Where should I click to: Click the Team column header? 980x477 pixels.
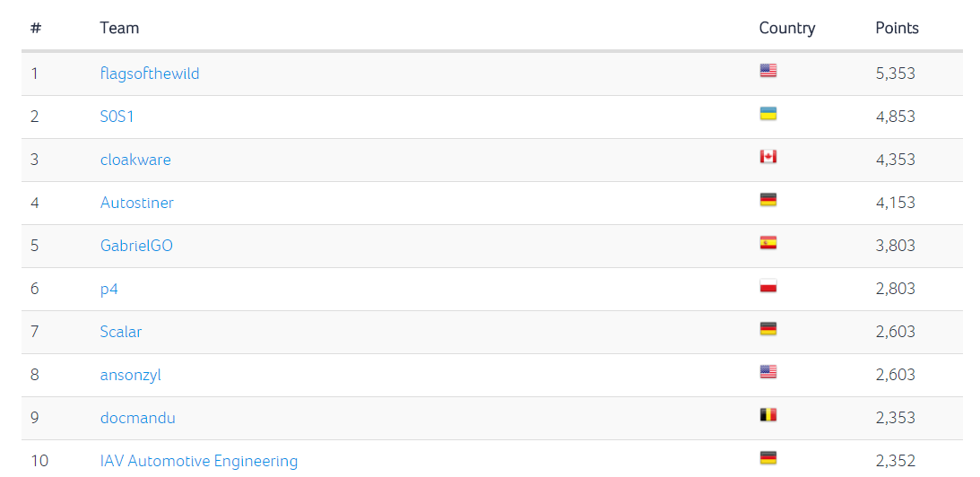(x=119, y=28)
